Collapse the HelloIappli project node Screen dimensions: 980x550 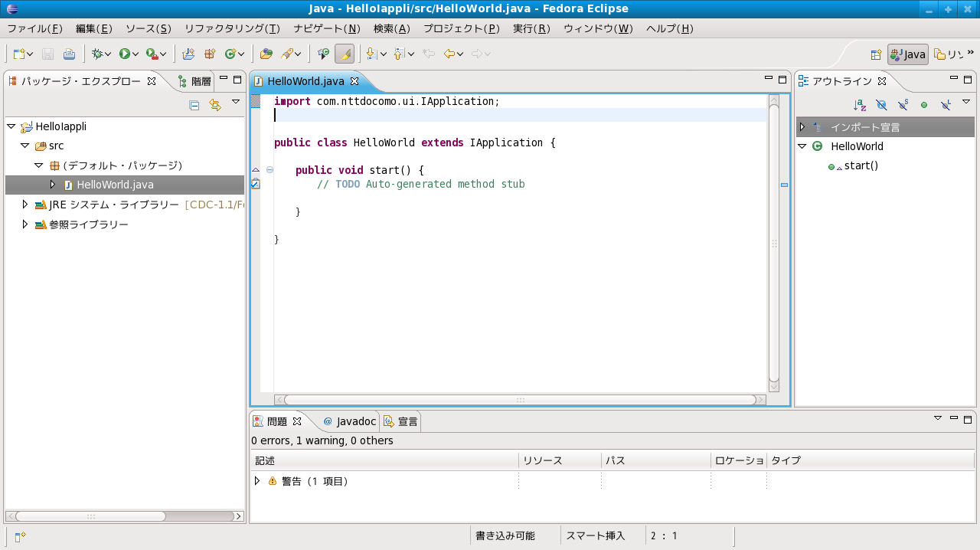click(11, 126)
